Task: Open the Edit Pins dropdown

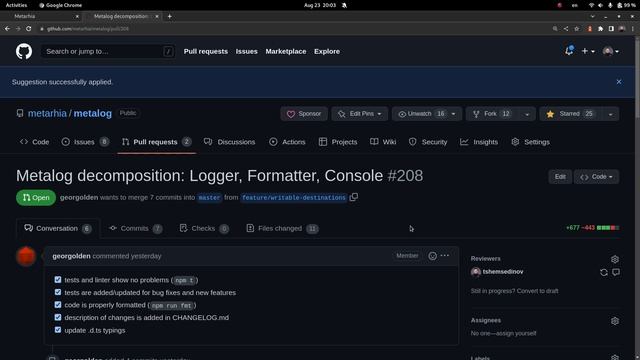Action: tap(360, 114)
